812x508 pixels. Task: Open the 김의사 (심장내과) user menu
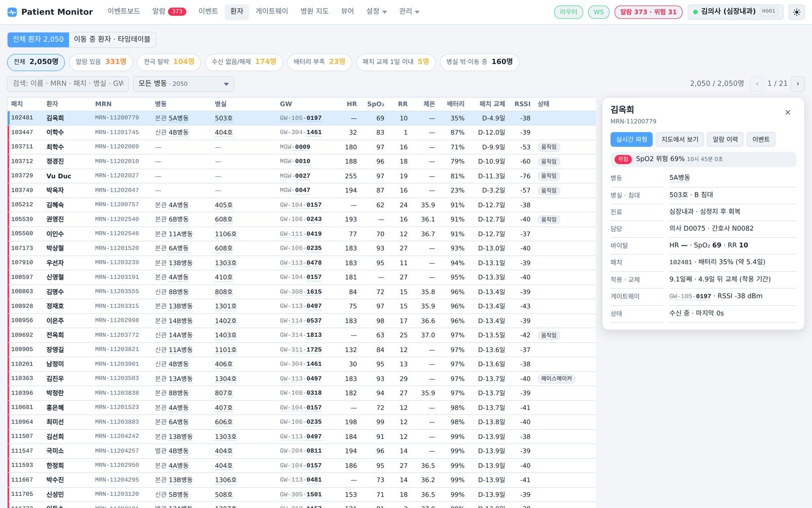[735, 12]
